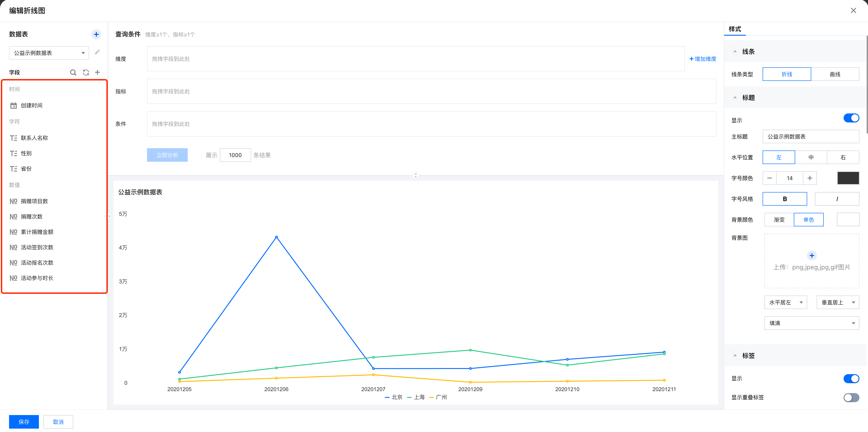868x432 pixels.
Task: Open the 公益示例数据表 data table dropdown
Action: (49, 53)
